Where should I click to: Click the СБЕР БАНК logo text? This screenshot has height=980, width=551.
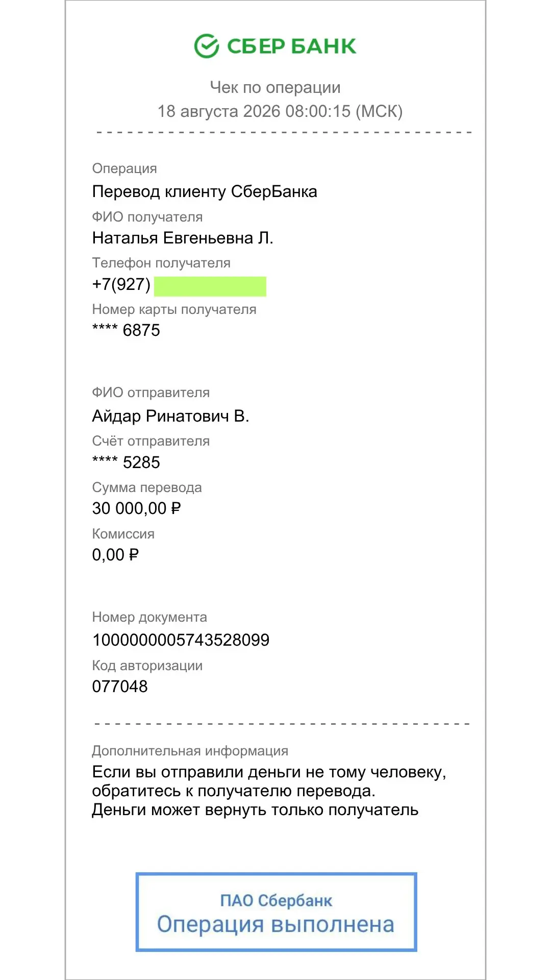point(291,46)
